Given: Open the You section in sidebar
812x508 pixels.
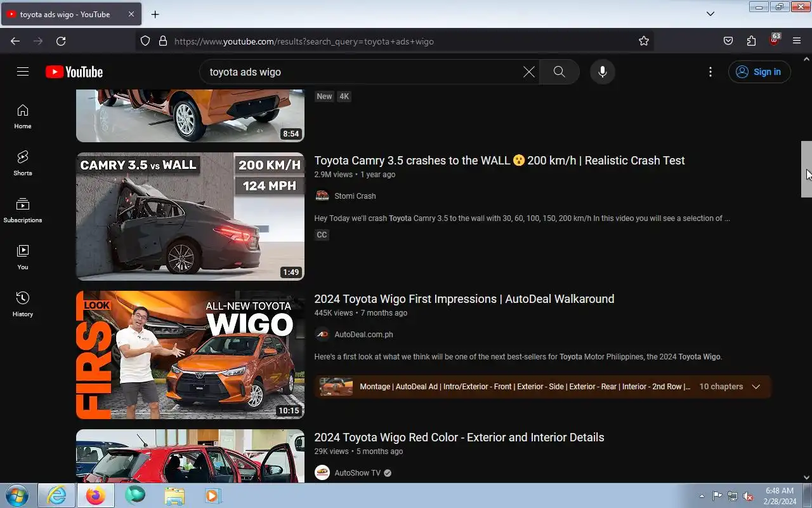Looking at the screenshot, I should 23,258.
